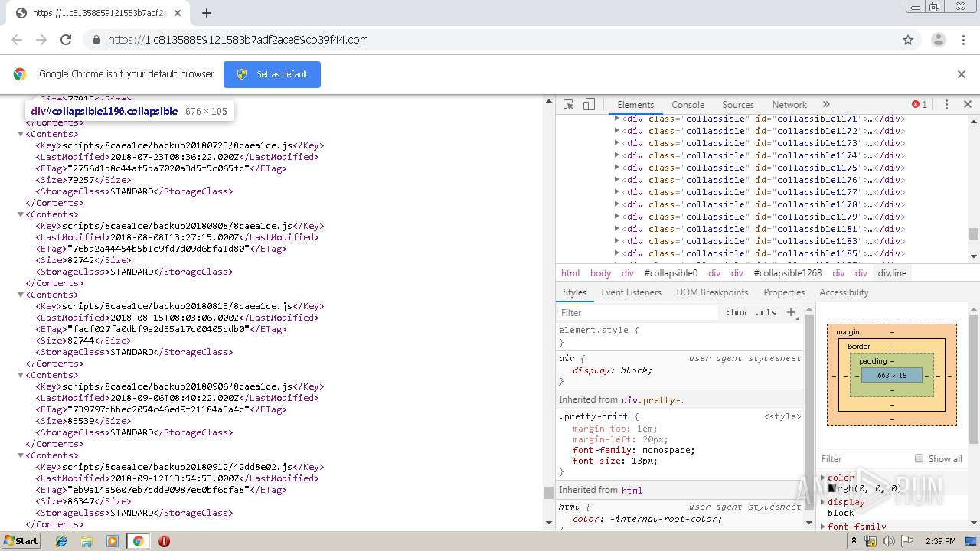Switch to the Sources tab
Image resolution: width=980 pixels, height=551 pixels.
(x=738, y=105)
